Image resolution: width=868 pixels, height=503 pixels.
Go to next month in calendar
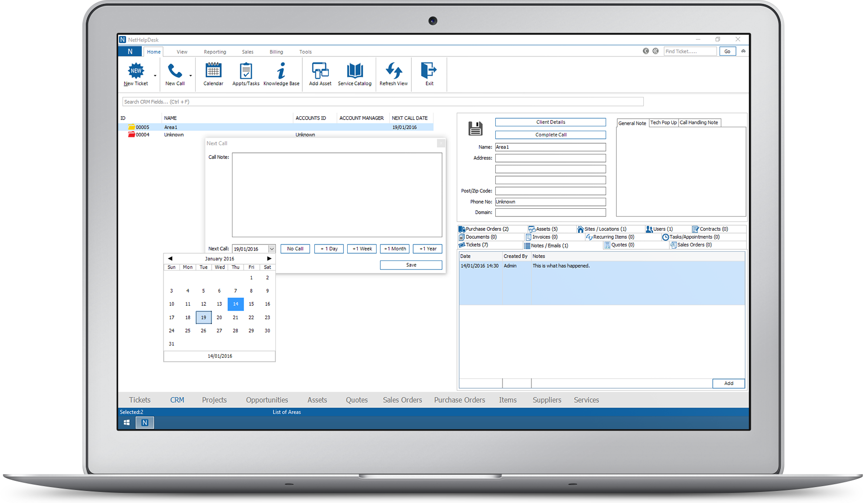pyautogui.click(x=269, y=258)
